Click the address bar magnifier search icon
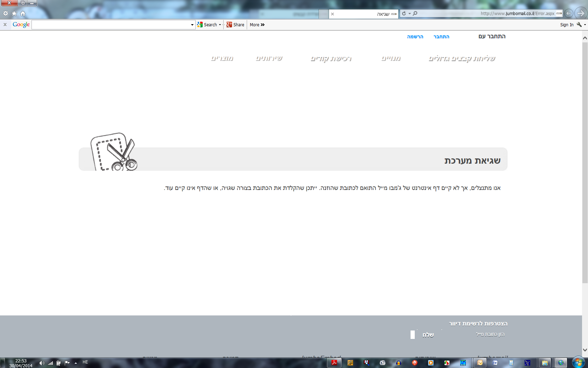588x368 pixels. pyautogui.click(x=415, y=13)
